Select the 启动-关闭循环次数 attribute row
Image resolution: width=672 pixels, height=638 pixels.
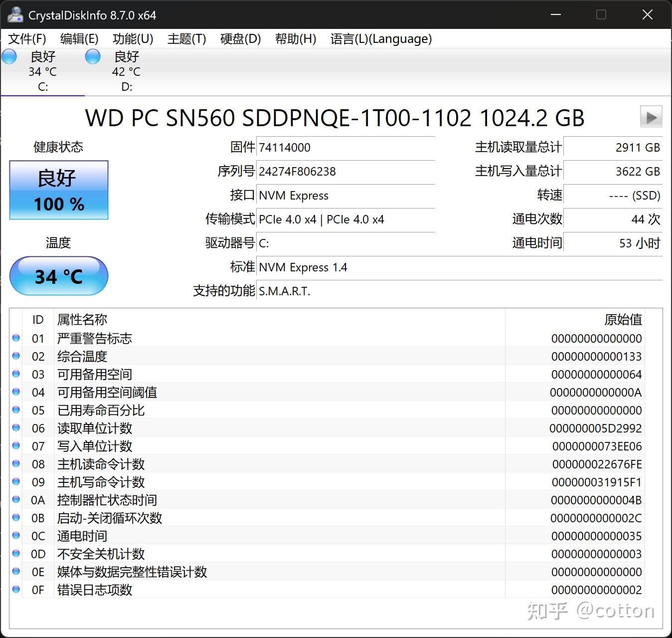click(327, 518)
